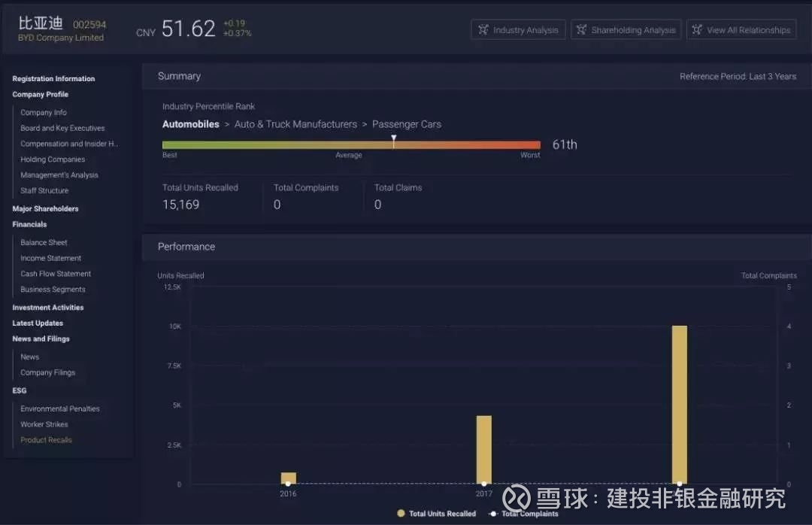Click the 51.62 stock price
Viewport: 812px width, 525px height.
pos(189,29)
